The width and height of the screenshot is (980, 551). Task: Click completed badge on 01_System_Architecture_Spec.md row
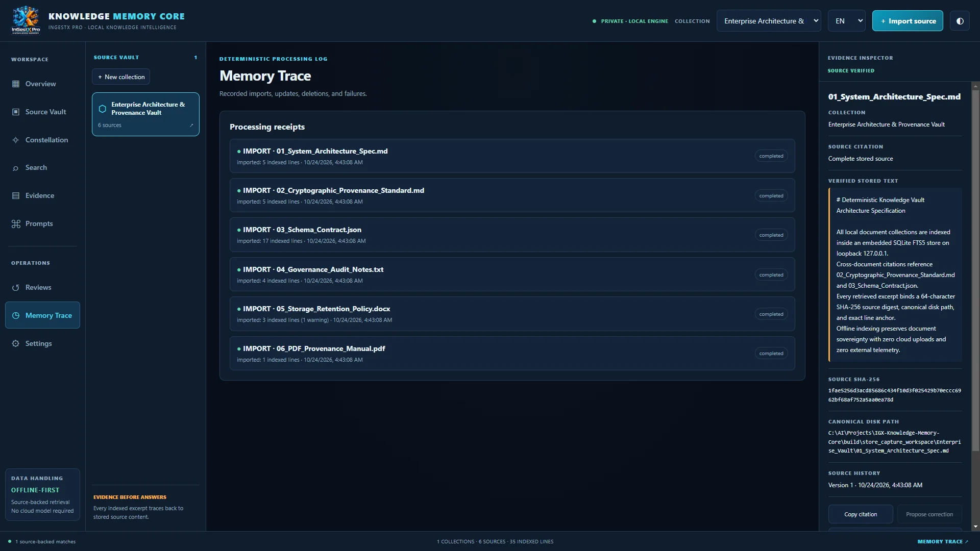771,156
